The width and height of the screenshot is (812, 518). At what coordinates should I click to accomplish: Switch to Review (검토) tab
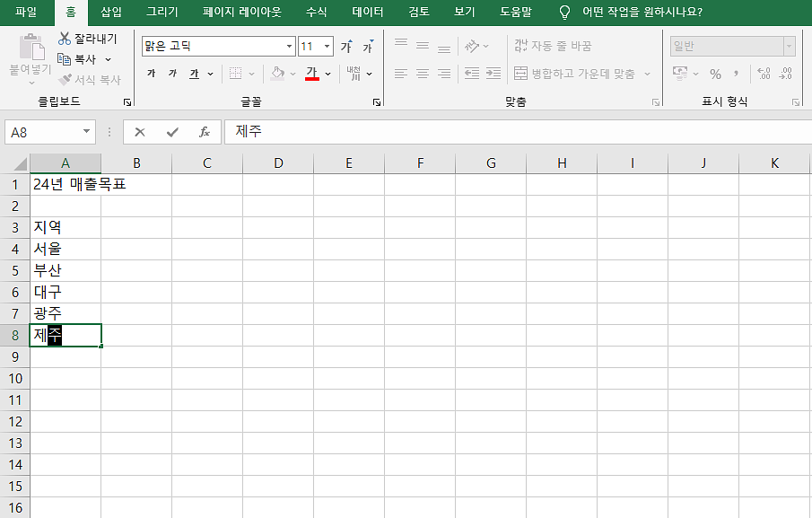pos(418,12)
